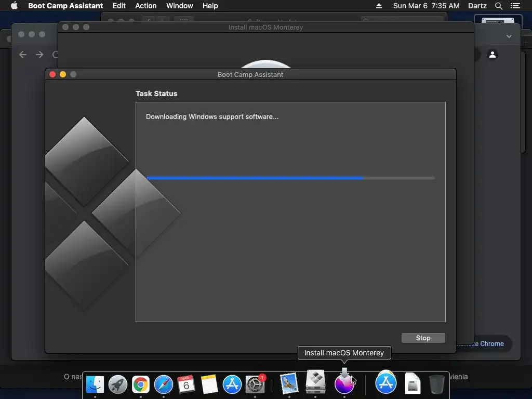Screen dimensions: 532x399
Task: Open the Edit menu
Action: pos(119,6)
